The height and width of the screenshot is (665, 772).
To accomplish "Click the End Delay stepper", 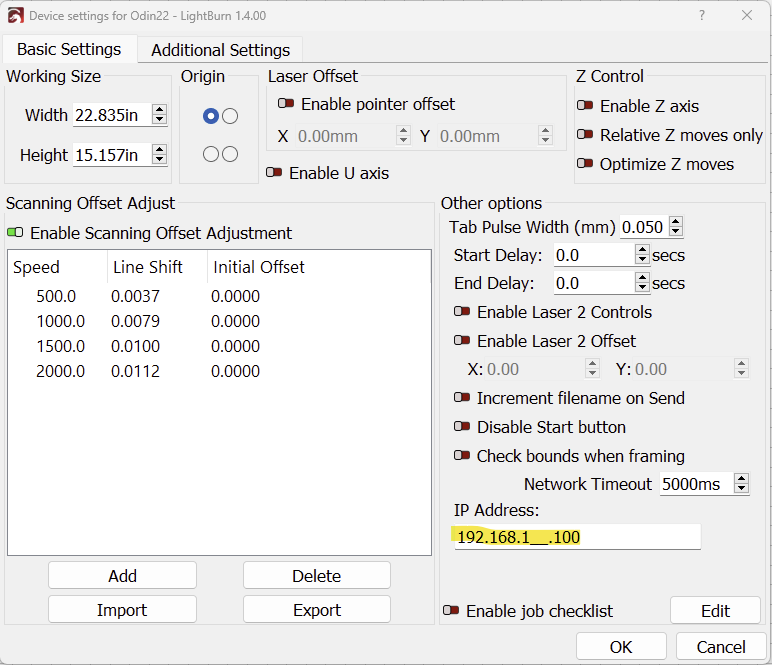I will 642,283.
